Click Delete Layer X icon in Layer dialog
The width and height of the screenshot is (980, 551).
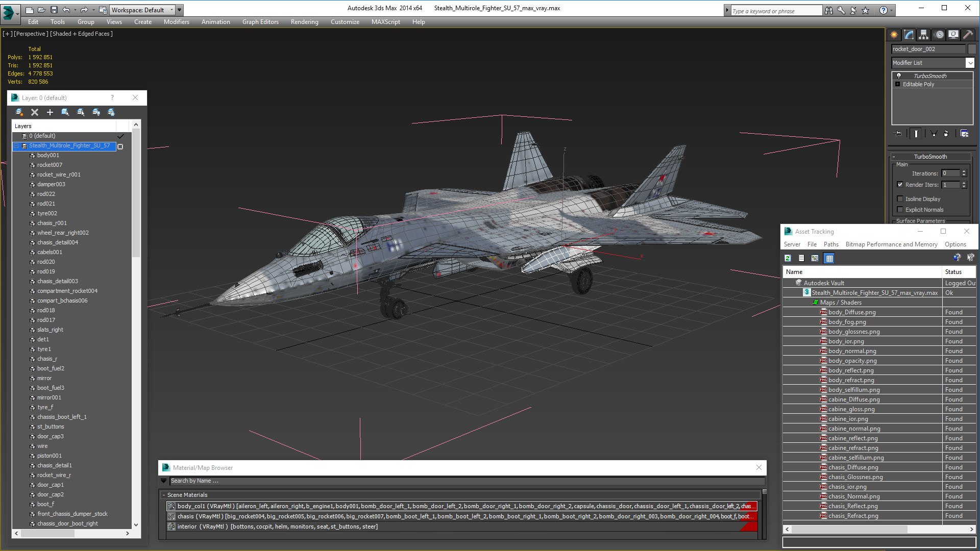(35, 112)
